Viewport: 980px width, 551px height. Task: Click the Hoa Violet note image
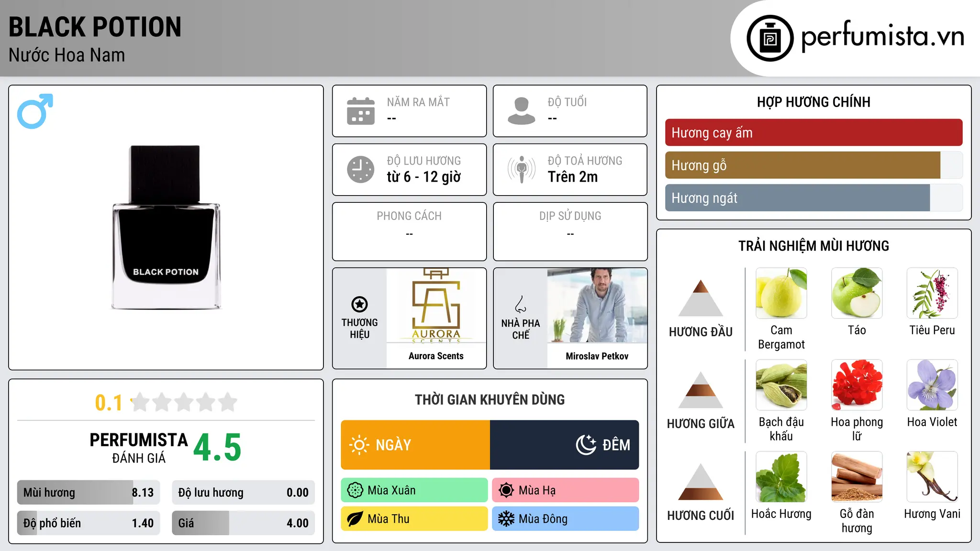coord(932,385)
